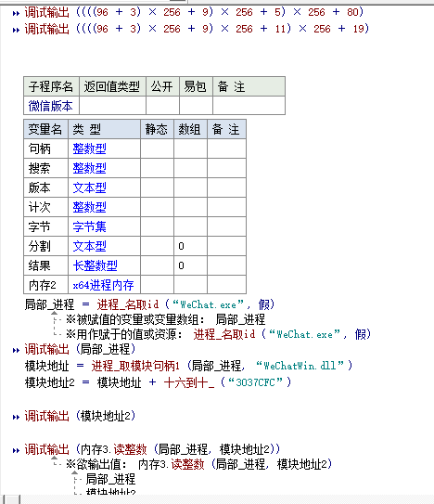
Task: Click the arrow marker before 调试输出 (模块地址2)
Action: tap(16, 417)
